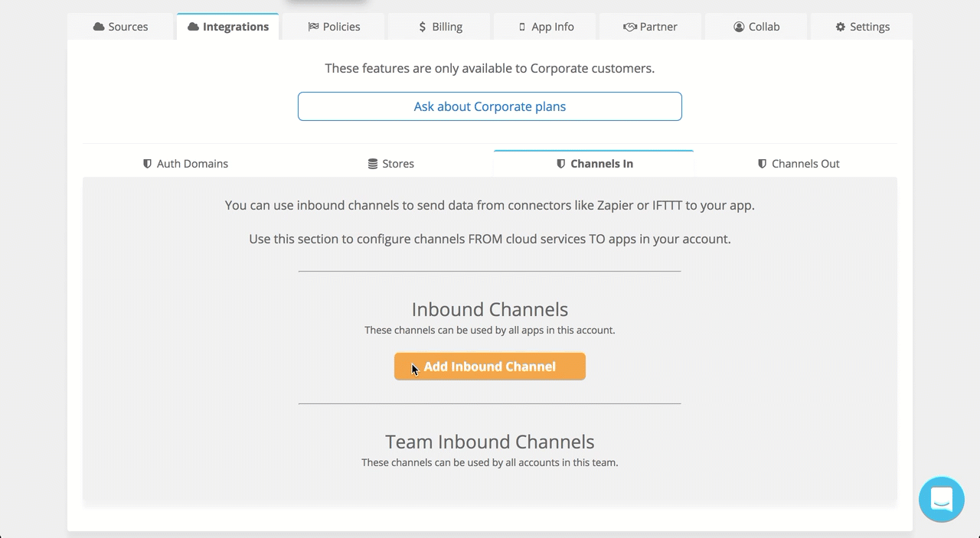Click the cloud icon on Sources tab
980x538 pixels.
click(99, 27)
